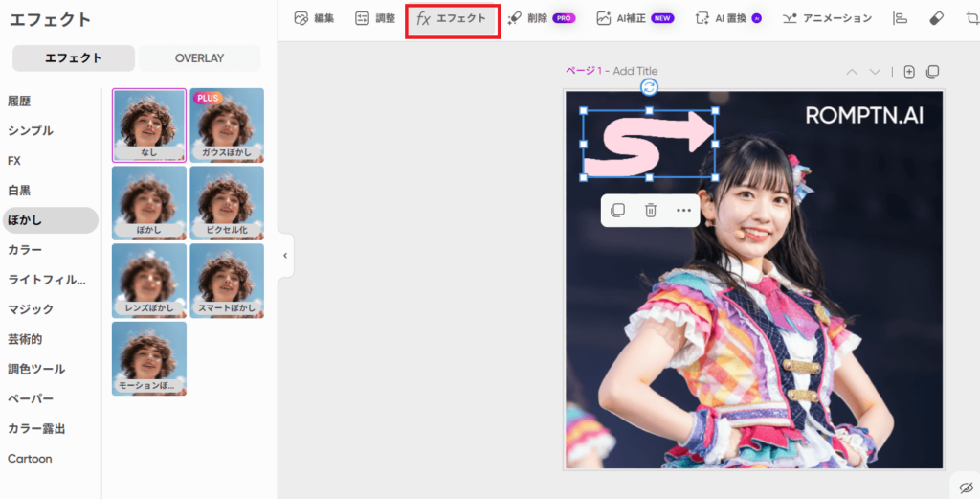Delete selected arrow with trash icon
The image size is (980, 499).
point(650,210)
